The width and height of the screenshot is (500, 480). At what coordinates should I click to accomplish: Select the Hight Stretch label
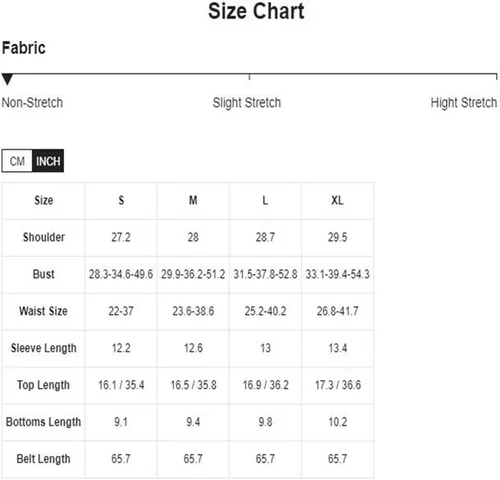click(x=464, y=103)
